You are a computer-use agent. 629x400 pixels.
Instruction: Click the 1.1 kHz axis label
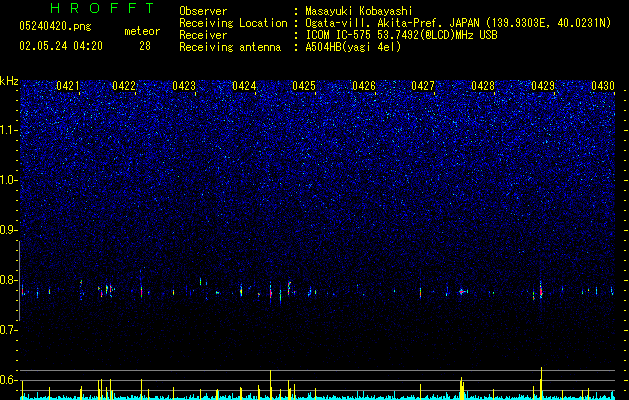tap(9, 130)
